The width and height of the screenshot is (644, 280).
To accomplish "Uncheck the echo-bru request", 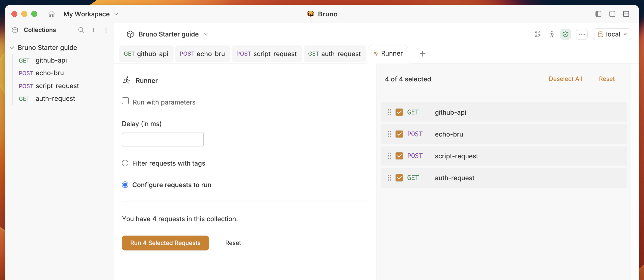I will pos(399,134).
